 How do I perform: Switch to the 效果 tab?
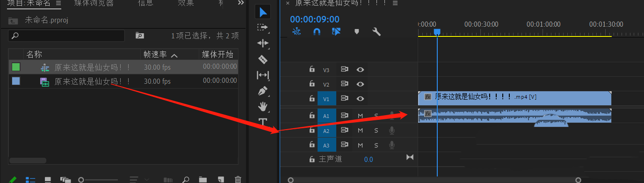pos(186,3)
